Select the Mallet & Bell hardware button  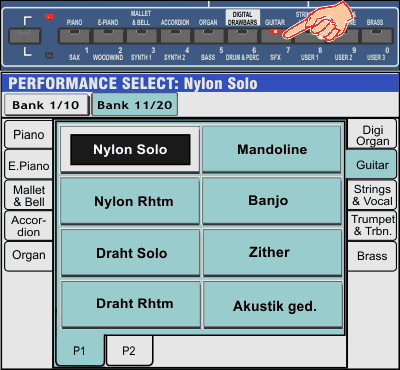141,36
